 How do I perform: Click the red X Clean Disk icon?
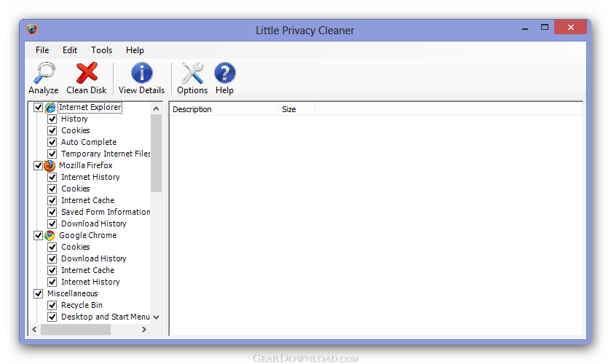pos(87,73)
